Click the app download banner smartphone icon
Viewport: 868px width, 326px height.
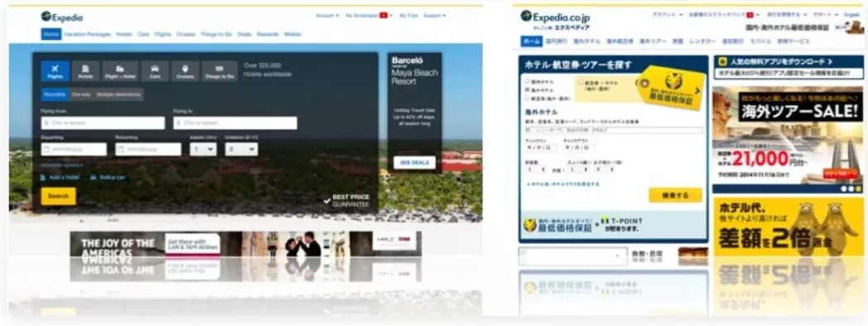(722, 61)
